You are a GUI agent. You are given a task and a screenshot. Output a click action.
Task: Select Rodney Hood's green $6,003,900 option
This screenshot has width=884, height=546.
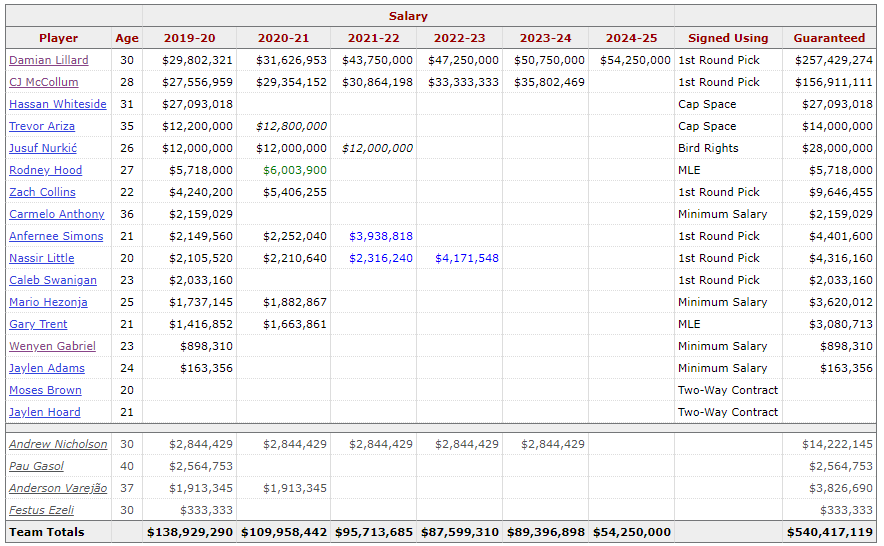295,170
